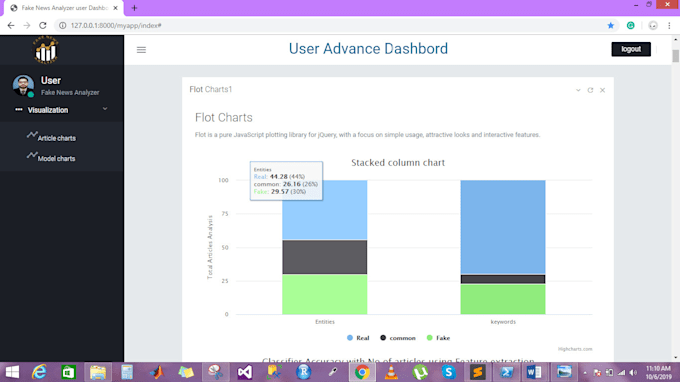The width and height of the screenshot is (680, 382).
Task: Open uTorrent from the taskbar
Action: [420, 372]
